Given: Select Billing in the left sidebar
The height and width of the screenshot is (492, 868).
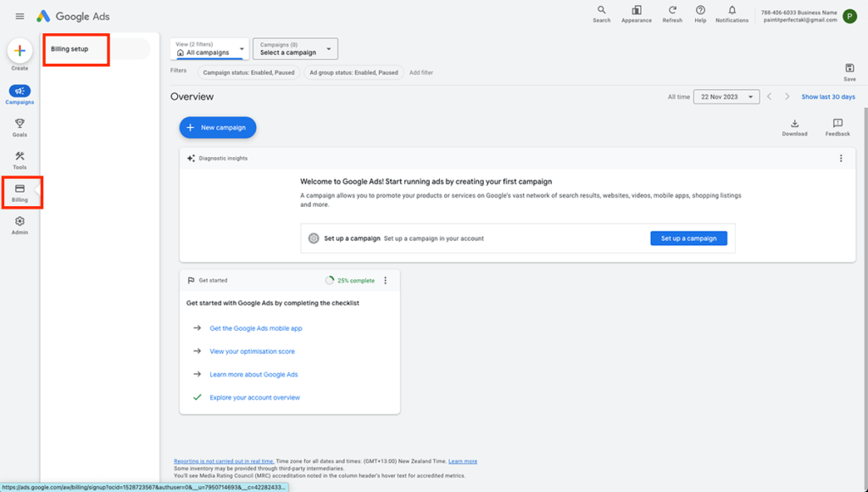Looking at the screenshot, I should point(19,193).
